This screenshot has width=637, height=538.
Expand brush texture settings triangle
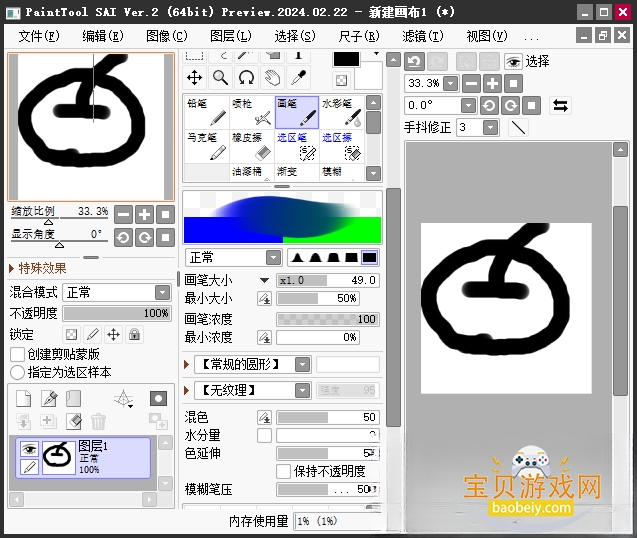point(186,390)
